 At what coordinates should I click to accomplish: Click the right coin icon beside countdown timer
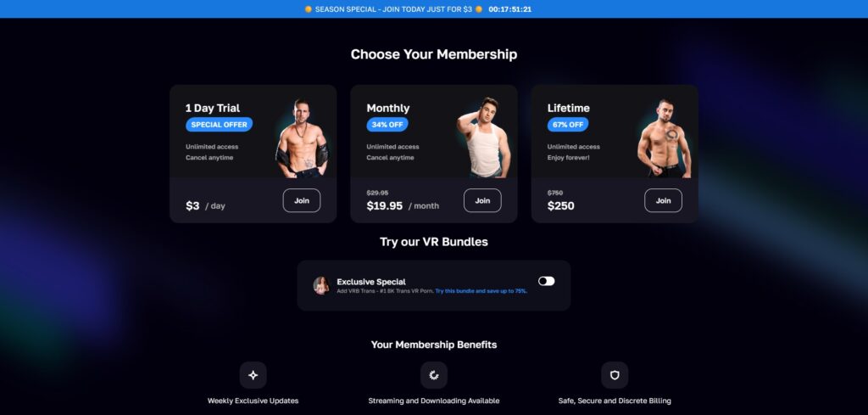click(x=479, y=8)
